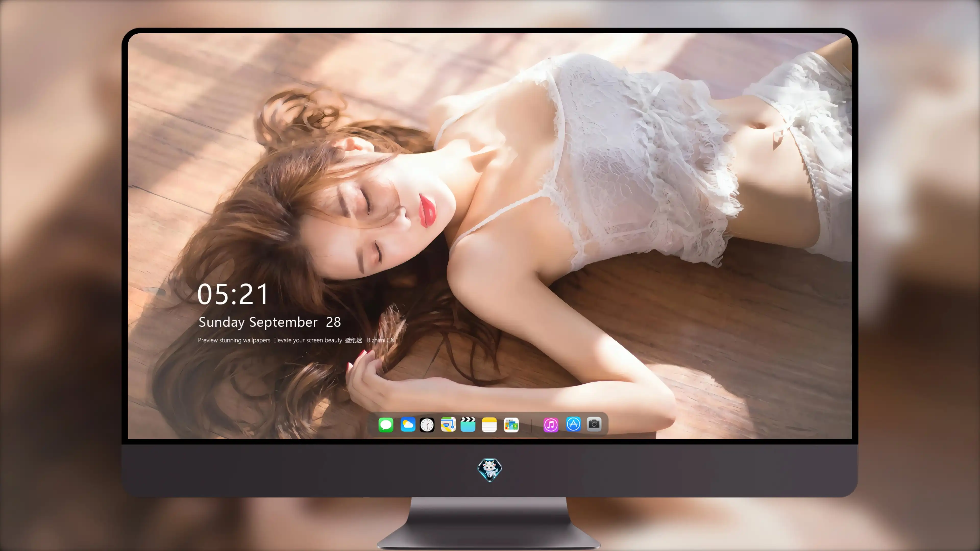
Task: Launch the Camera app in the dock
Action: (x=594, y=424)
